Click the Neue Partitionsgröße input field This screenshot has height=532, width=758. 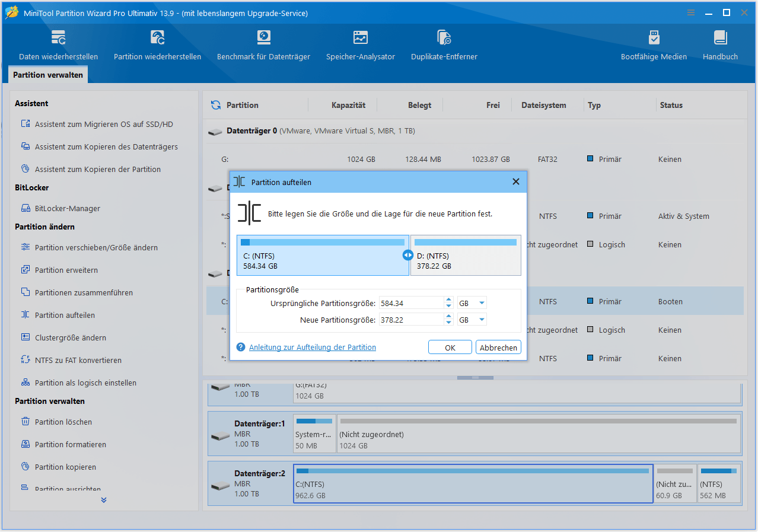[x=412, y=320]
